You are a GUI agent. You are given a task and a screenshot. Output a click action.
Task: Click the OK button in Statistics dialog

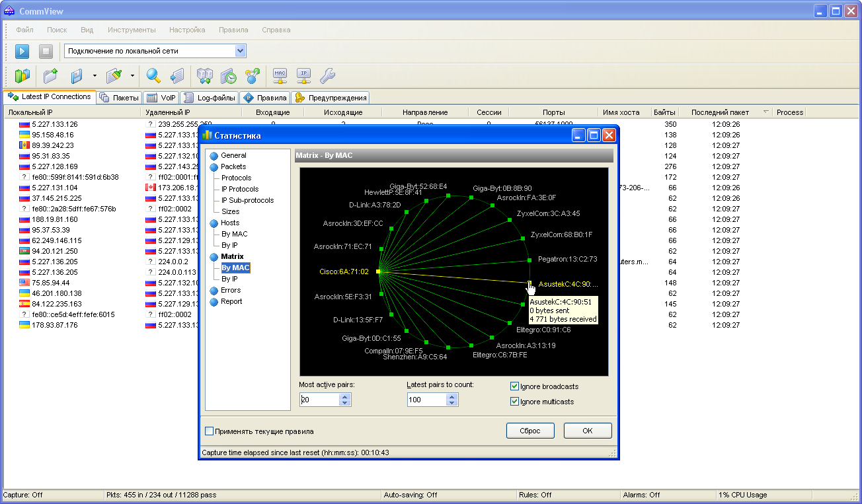coord(588,431)
